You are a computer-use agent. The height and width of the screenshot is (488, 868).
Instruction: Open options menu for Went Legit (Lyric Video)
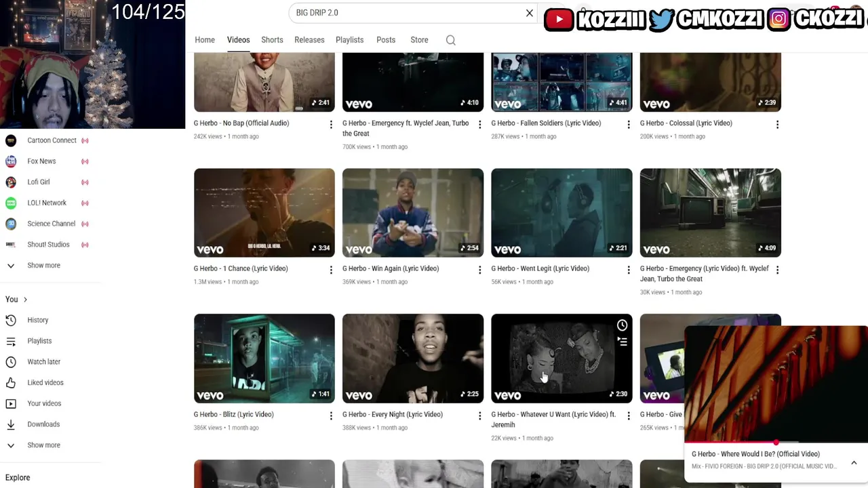coord(628,270)
